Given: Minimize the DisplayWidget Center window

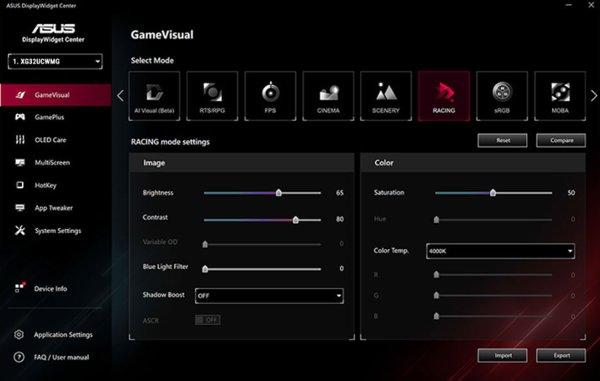Looking at the screenshot, I should pyautogui.click(x=569, y=5).
